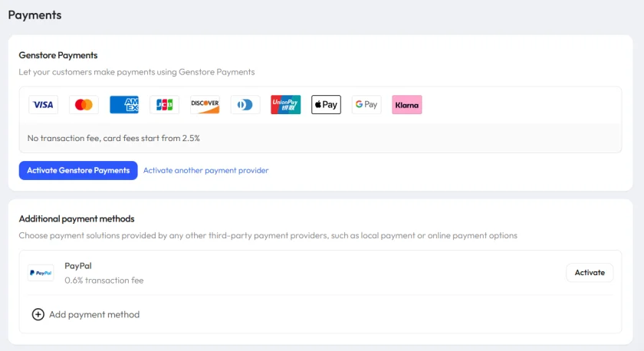The height and width of the screenshot is (351, 644).
Task: Click the Discover card icon
Action: [x=205, y=105]
